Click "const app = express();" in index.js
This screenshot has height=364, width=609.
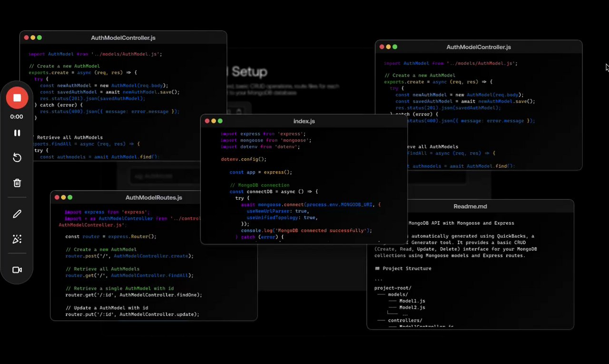click(261, 172)
